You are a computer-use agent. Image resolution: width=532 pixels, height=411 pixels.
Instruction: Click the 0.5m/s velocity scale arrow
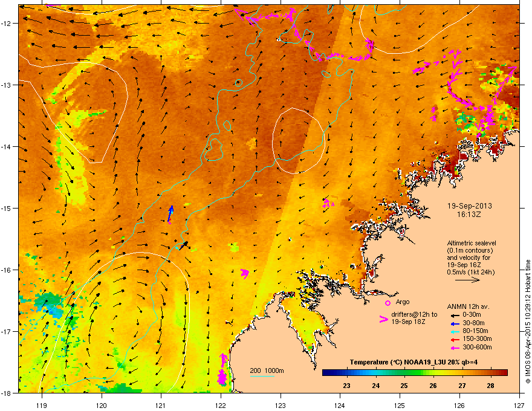tap(467, 280)
